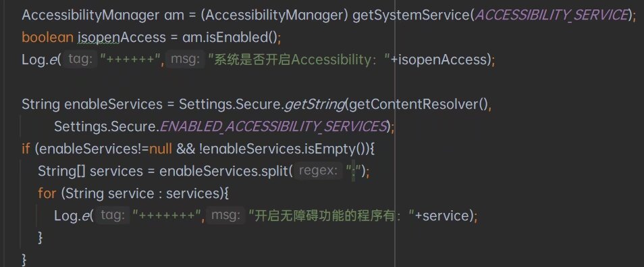The height and width of the screenshot is (267, 644).
Task: Click the closing brace of the for loop
Action: (41, 238)
